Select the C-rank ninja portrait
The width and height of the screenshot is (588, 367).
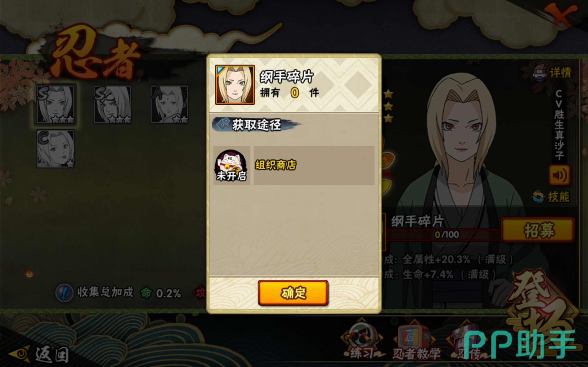56,149
